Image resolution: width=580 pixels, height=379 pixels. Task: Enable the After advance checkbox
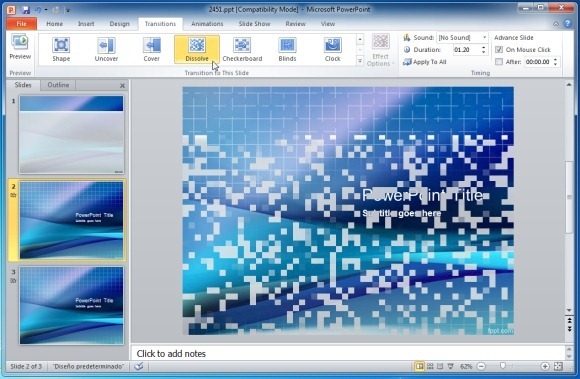pyautogui.click(x=499, y=62)
